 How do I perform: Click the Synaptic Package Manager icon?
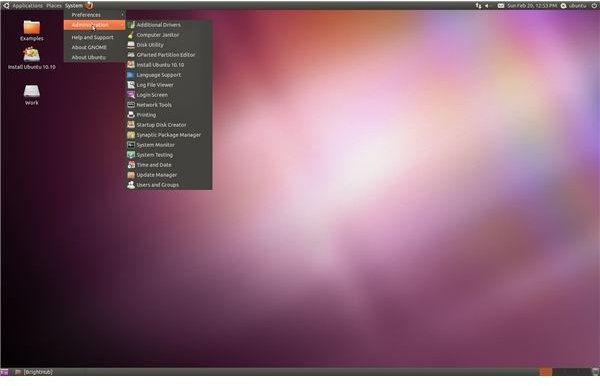(x=131, y=135)
